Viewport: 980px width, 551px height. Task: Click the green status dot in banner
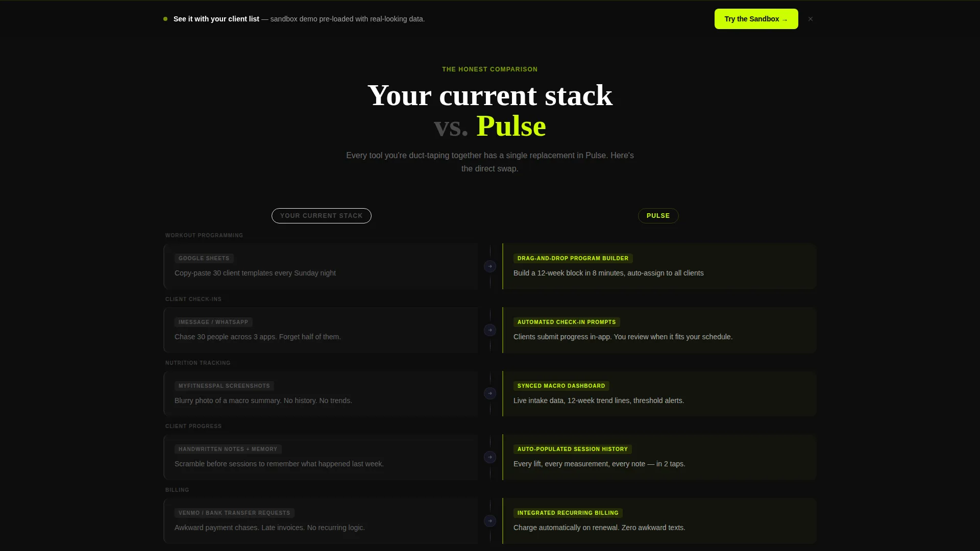pos(165,19)
